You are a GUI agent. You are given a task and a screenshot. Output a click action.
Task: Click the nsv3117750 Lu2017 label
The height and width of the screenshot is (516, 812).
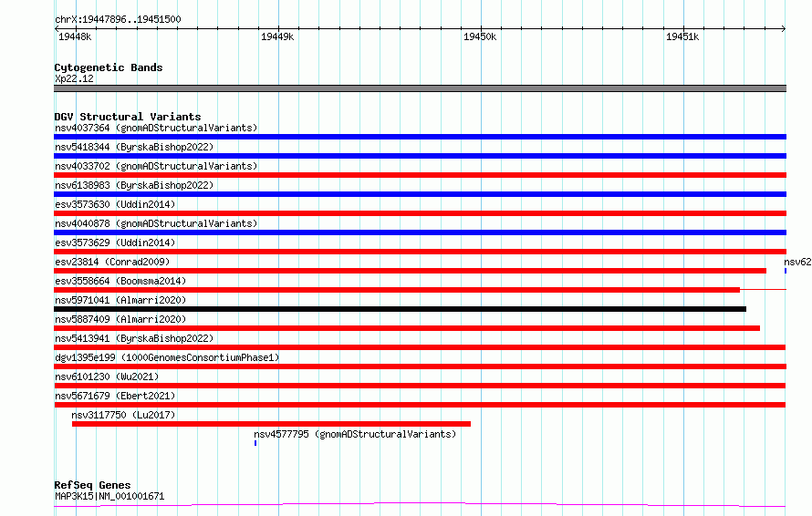coord(123,415)
